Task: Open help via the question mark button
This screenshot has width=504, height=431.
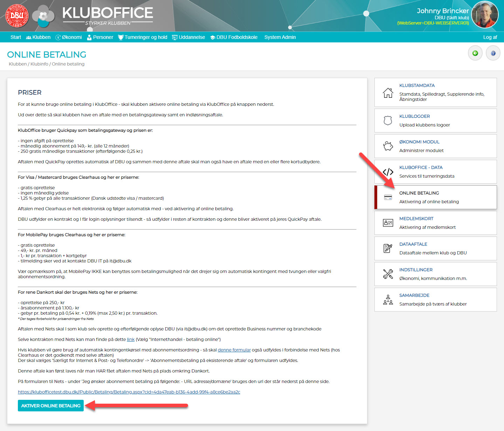Action: click(x=493, y=53)
